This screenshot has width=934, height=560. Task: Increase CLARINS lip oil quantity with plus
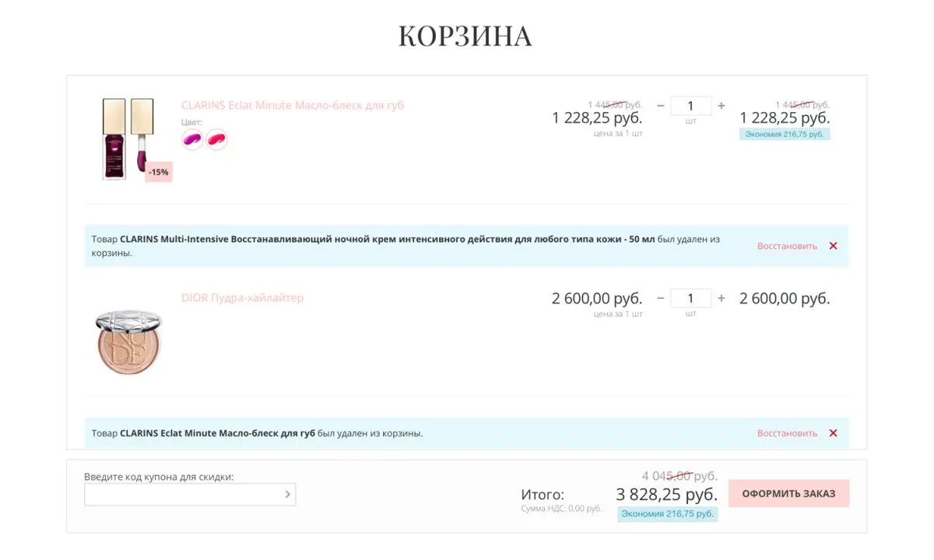tap(722, 106)
